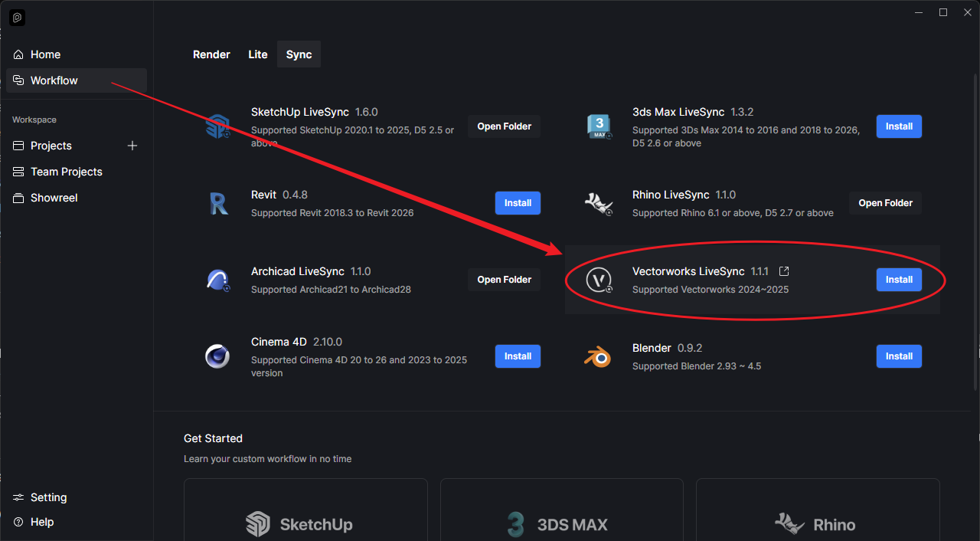Click "Learn your custom workflow in no time"

(267, 459)
